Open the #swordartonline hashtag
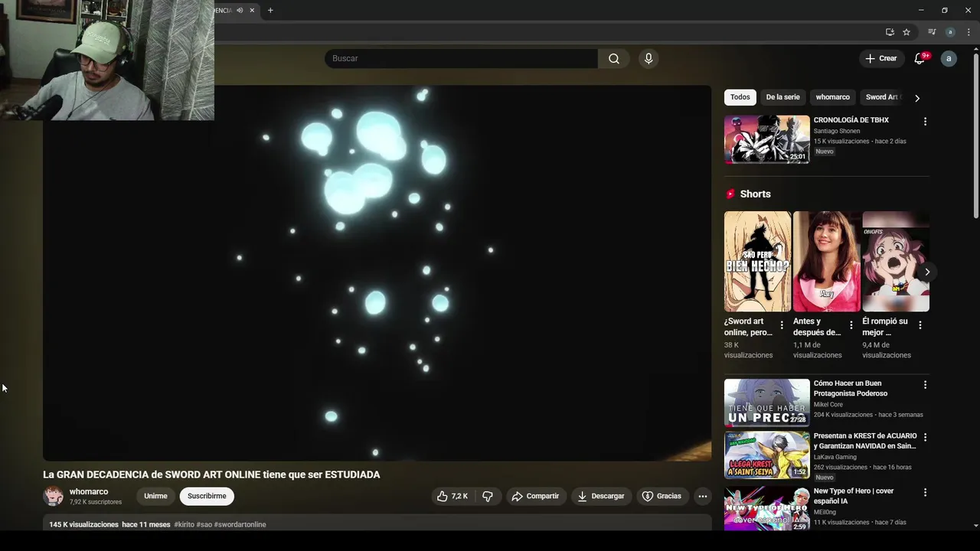The image size is (980, 551). (x=240, y=525)
